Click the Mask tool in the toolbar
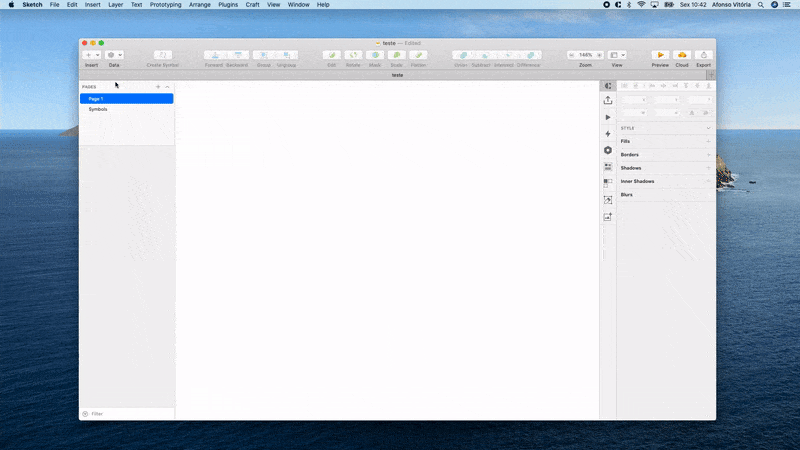This screenshot has width=800, height=450. coord(376,55)
